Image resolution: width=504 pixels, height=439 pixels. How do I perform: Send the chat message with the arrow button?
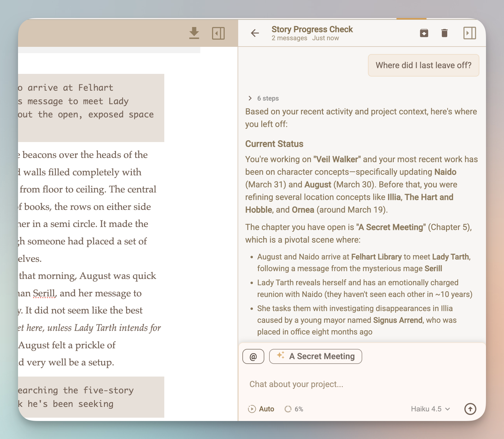[470, 409]
